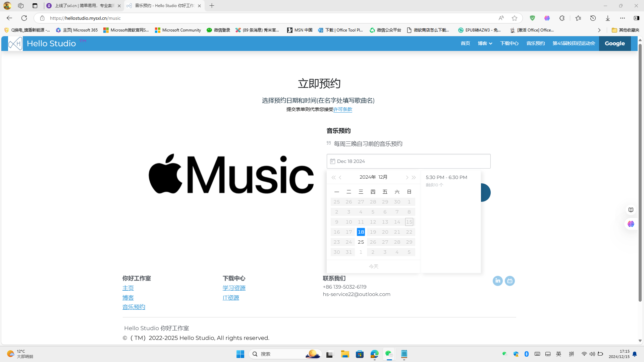Click the Google button in header
The width and height of the screenshot is (644, 362).
[615, 44]
